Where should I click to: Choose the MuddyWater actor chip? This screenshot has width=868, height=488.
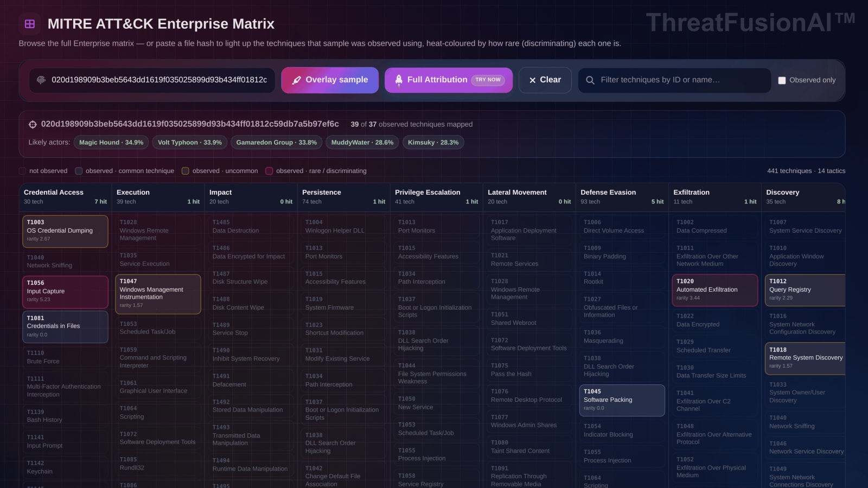coord(362,143)
